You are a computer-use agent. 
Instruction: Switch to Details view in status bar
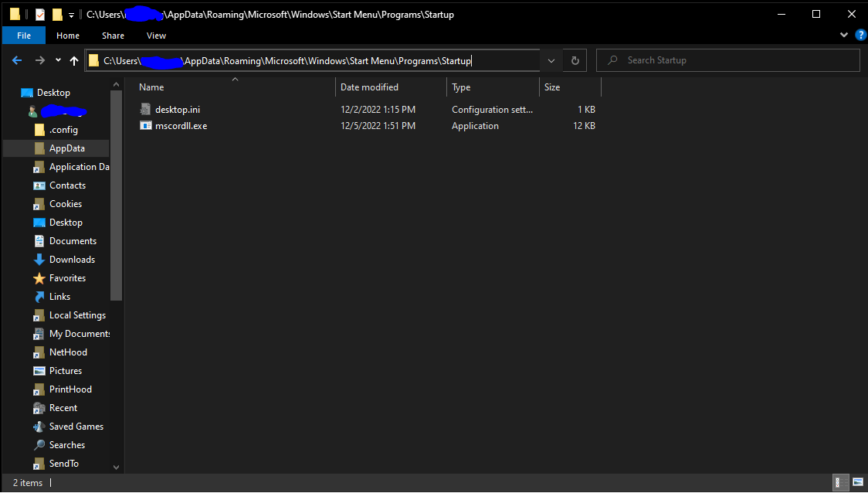839,482
